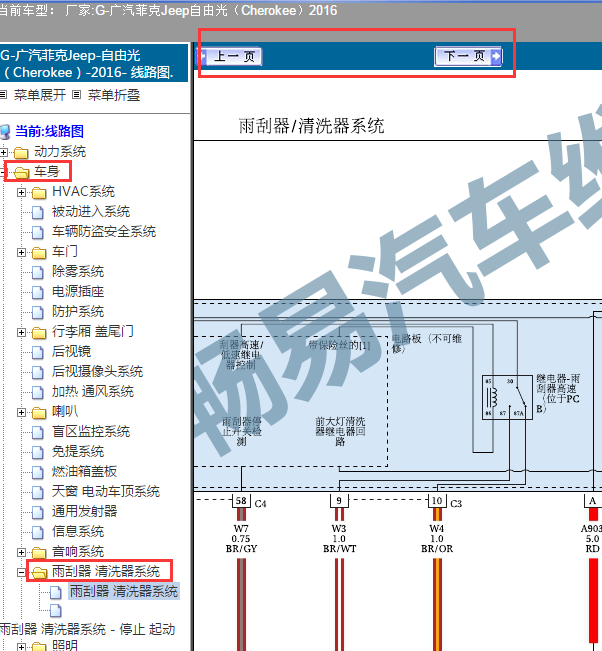Select 后视摄像头系统 entry text

pos(98,372)
